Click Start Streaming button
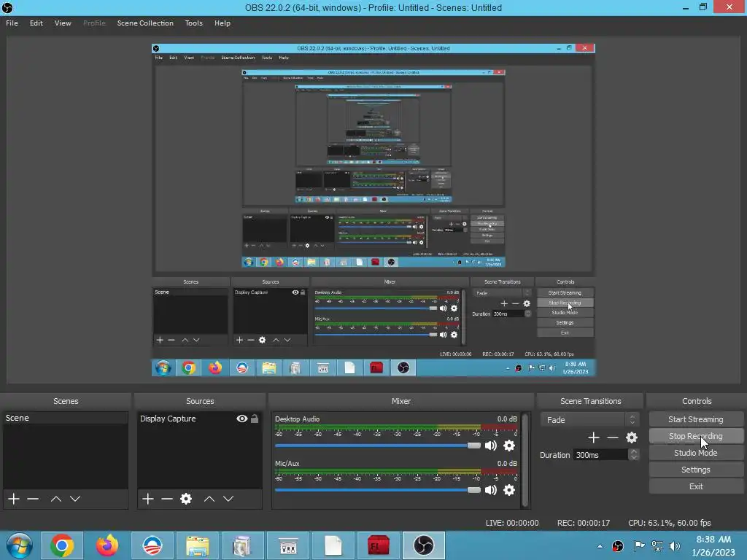 click(x=695, y=419)
